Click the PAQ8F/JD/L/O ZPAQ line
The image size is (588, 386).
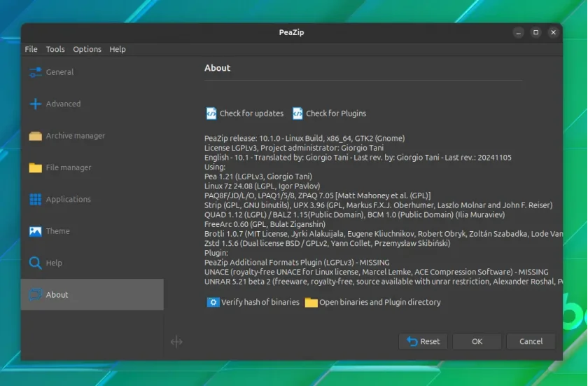coord(318,196)
